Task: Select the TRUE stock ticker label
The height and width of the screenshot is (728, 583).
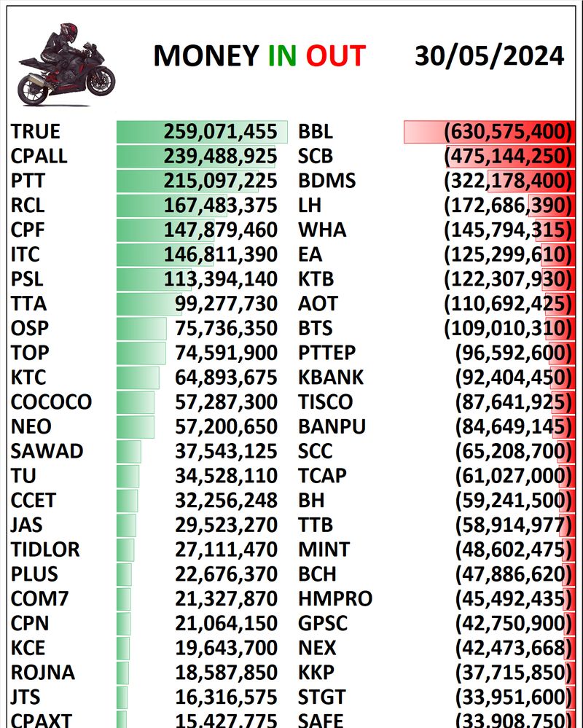Action: [36, 132]
